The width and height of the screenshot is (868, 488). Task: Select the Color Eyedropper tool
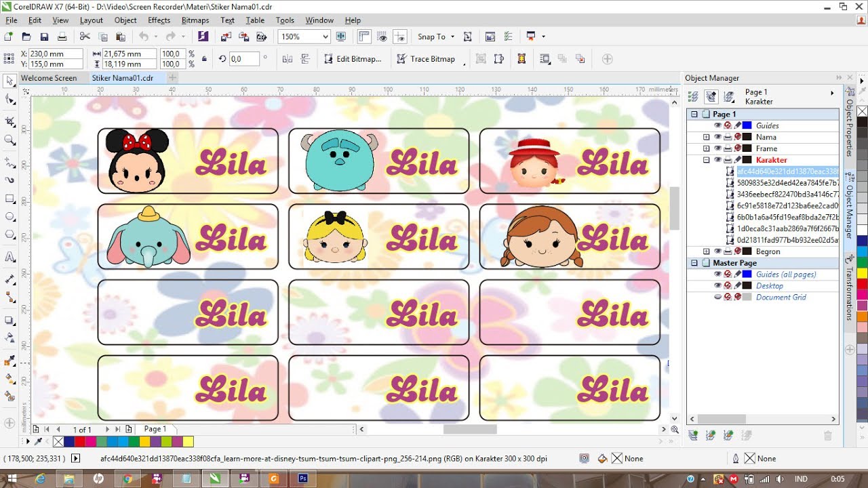pos(9,360)
